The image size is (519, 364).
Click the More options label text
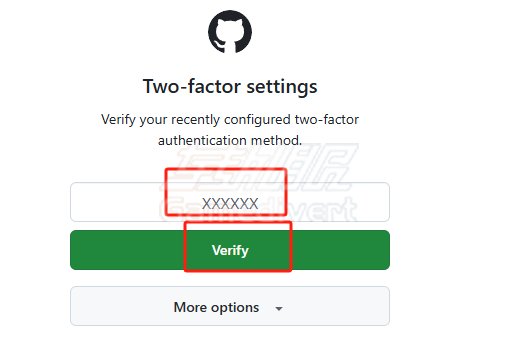coord(216,307)
